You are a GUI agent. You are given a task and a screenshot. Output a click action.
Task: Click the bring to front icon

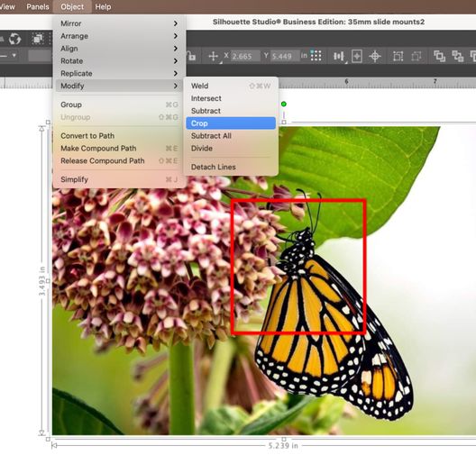coord(439,56)
